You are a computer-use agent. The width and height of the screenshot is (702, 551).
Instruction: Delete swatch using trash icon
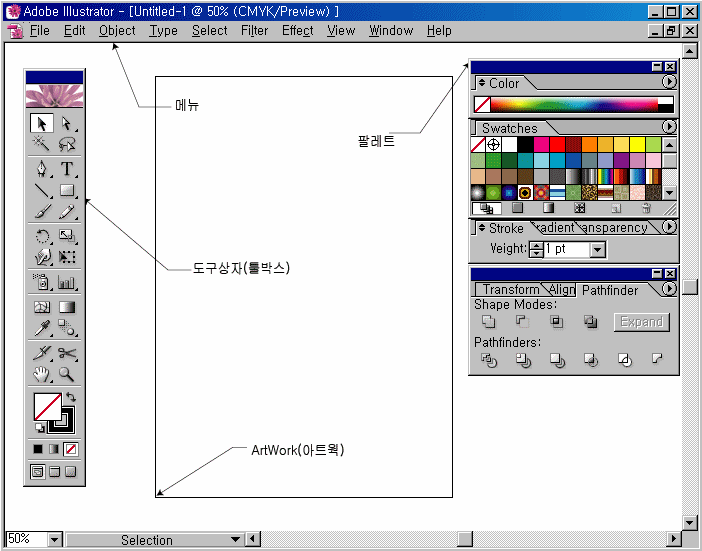pyautogui.click(x=646, y=208)
